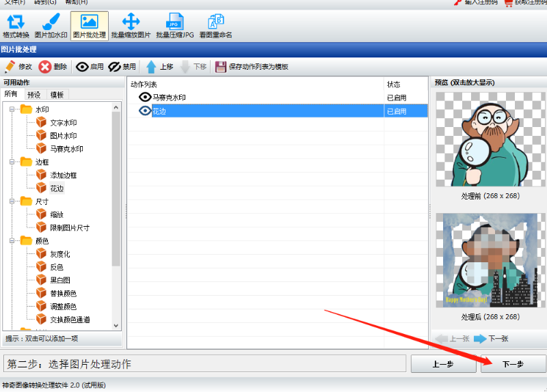Toggle eye icon of 花边 action
The height and width of the screenshot is (392, 547).
point(145,111)
